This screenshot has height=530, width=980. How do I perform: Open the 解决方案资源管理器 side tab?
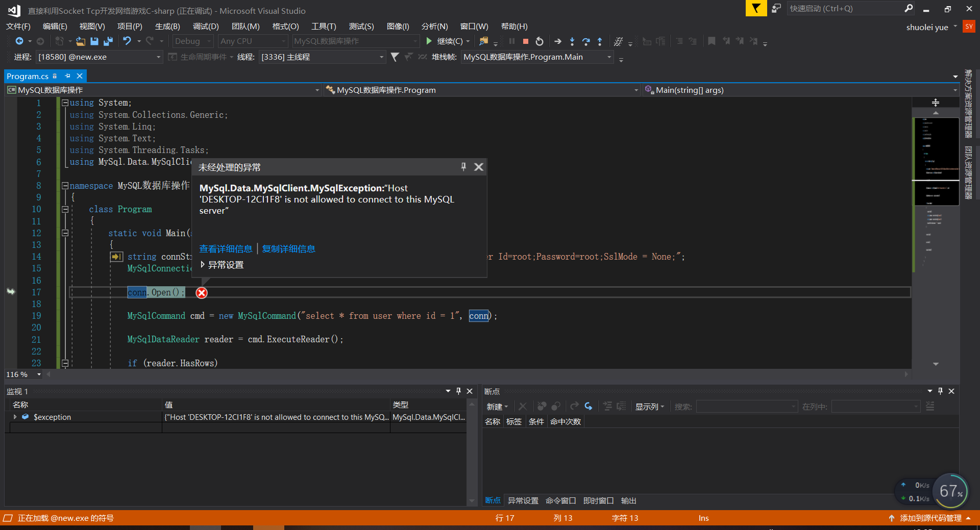pyautogui.click(x=968, y=104)
